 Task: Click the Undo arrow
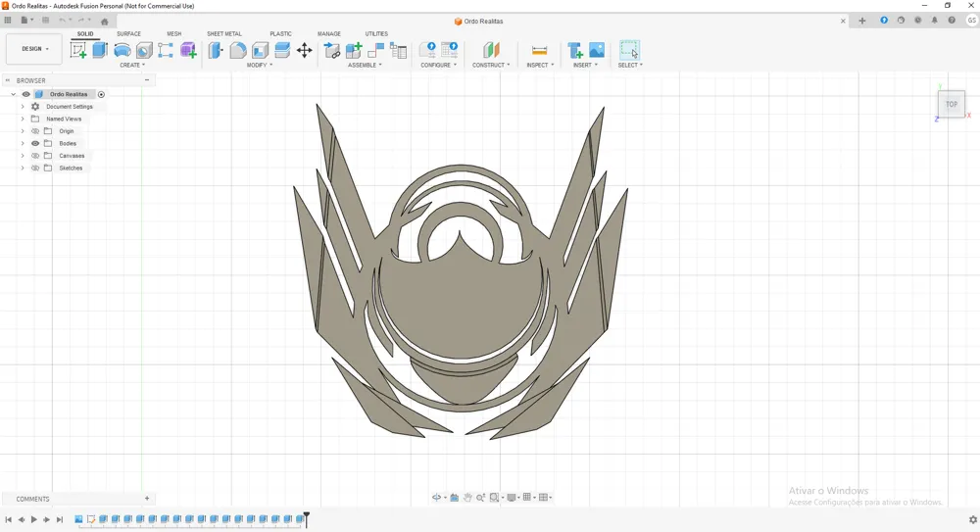click(63, 21)
